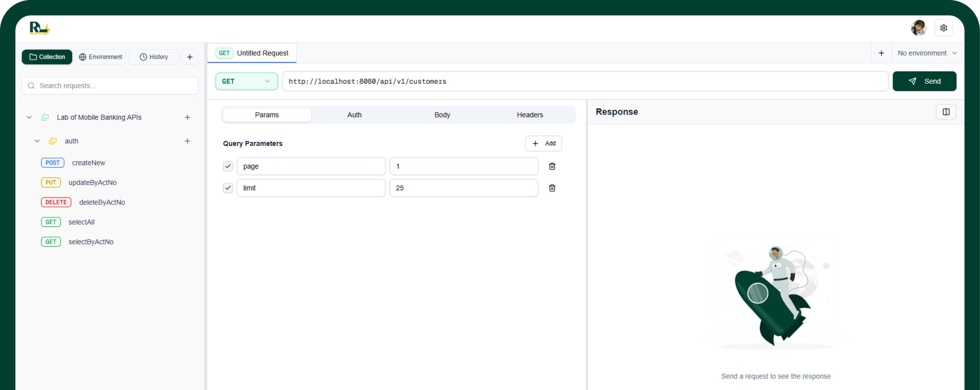Open the deleteByActNo request
The height and width of the screenshot is (390, 980).
click(102, 202)
